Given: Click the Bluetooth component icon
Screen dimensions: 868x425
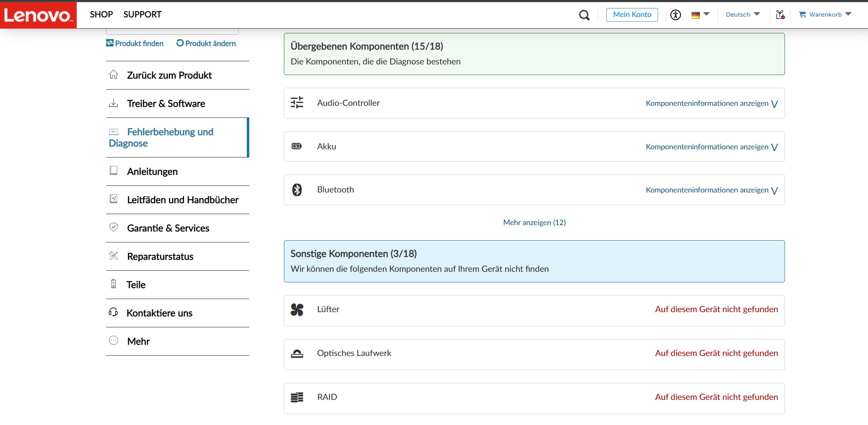Looking at the screenshot, I should pyautogui.click(x=297, y=190).
